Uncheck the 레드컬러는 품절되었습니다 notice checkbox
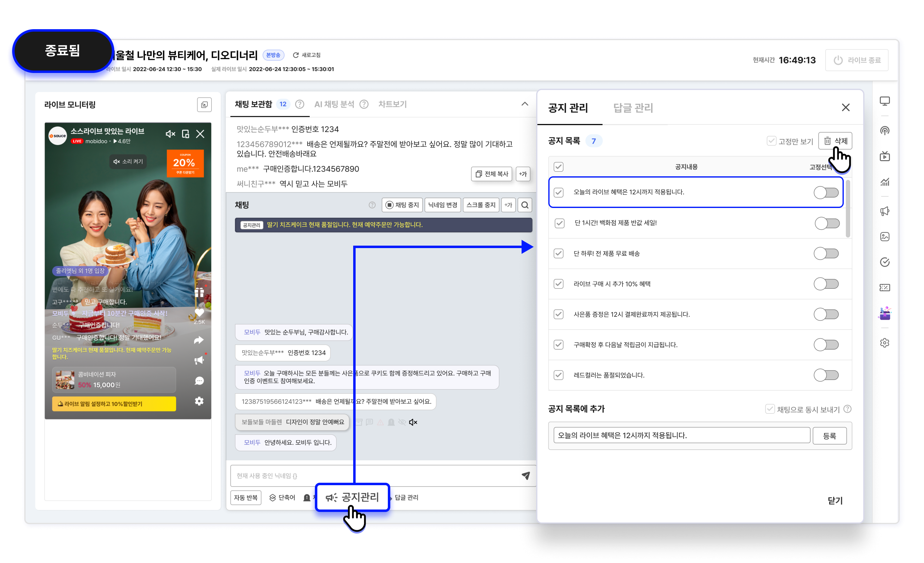 point(558,375)
